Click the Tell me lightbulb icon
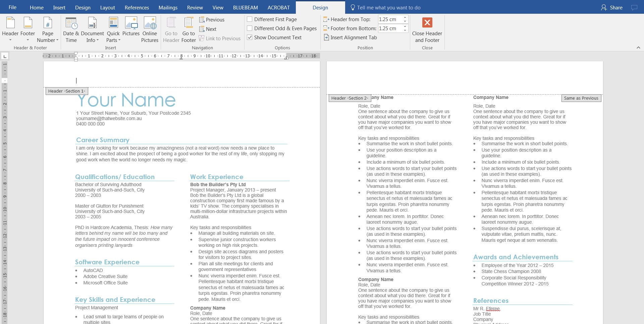Image resolution: width=644 pixels, height=324 pixels. 353,7
